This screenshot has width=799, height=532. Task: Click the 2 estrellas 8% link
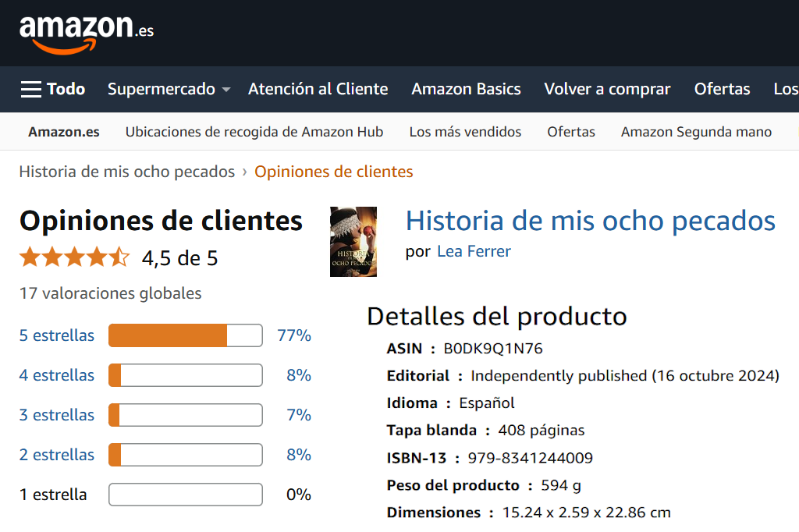299,455
